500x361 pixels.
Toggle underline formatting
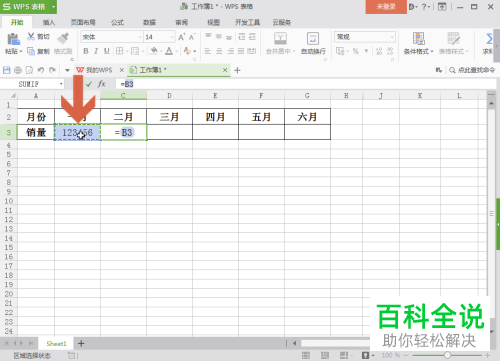tap(107, 51)
